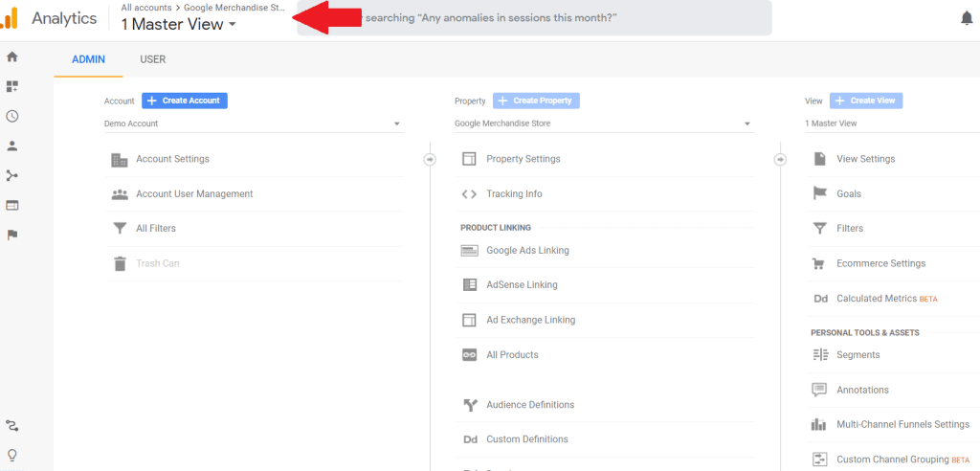Click the Ecommerce Settings cart icon
Viewport: 980px width, 471px height.
pos(818,263)
